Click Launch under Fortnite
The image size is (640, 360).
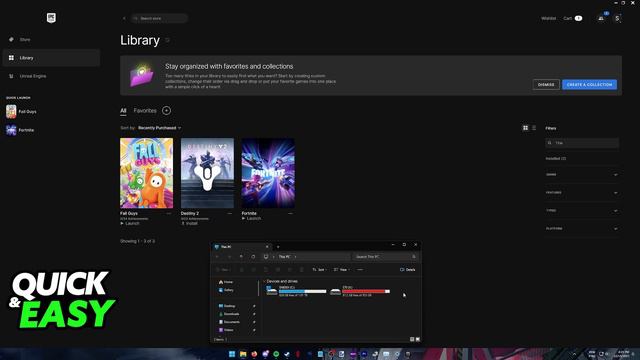251,218
